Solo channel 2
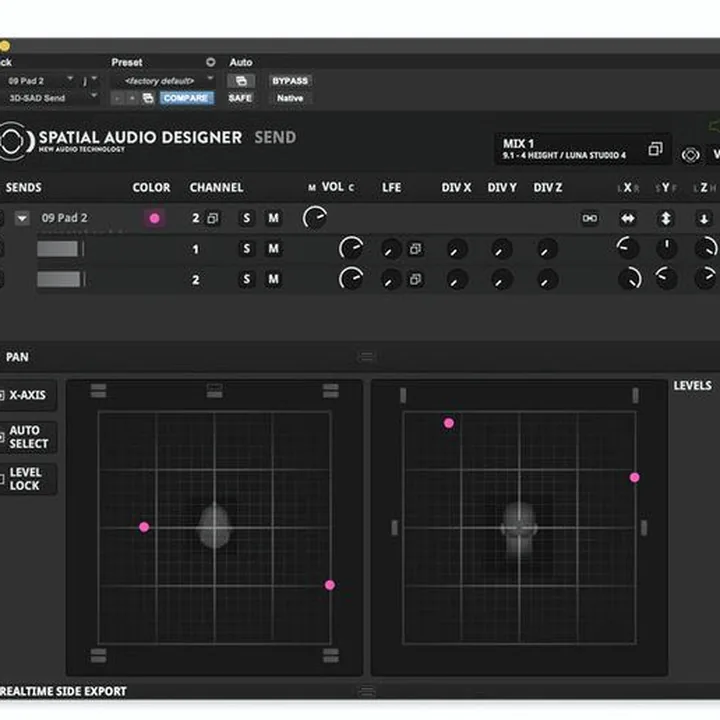The image size is (720, 720). tap(247, 279)
